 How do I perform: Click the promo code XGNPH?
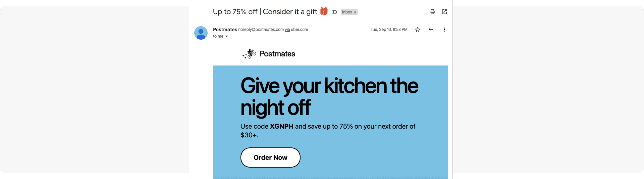pyautogui.click(x=281, y=126)
